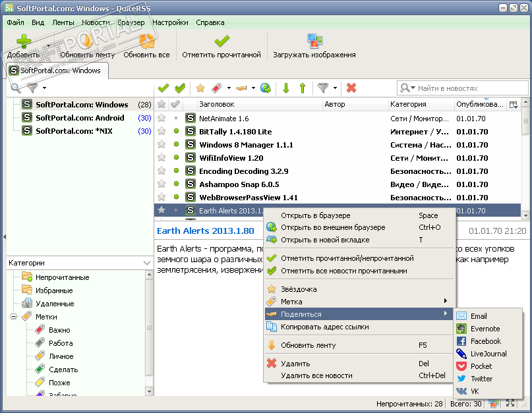Share via Email in the submenu
This screenshot has height=413, width=532.
pos(488,316)
